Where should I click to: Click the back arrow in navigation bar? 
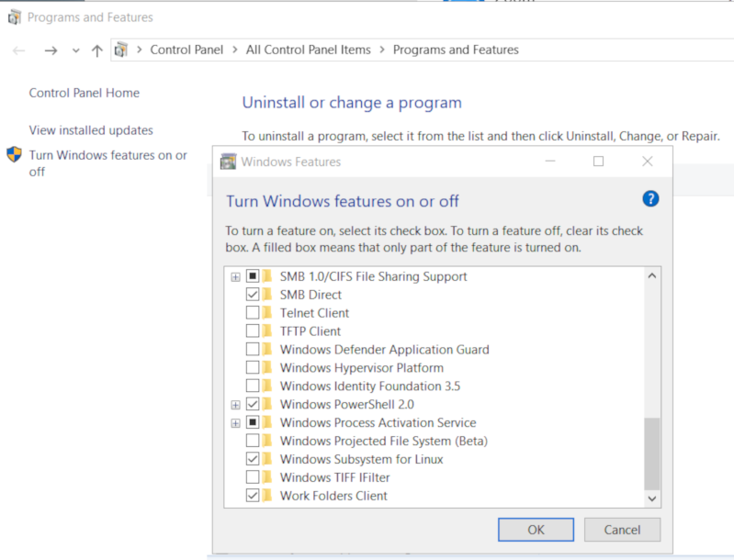(19, 50)
